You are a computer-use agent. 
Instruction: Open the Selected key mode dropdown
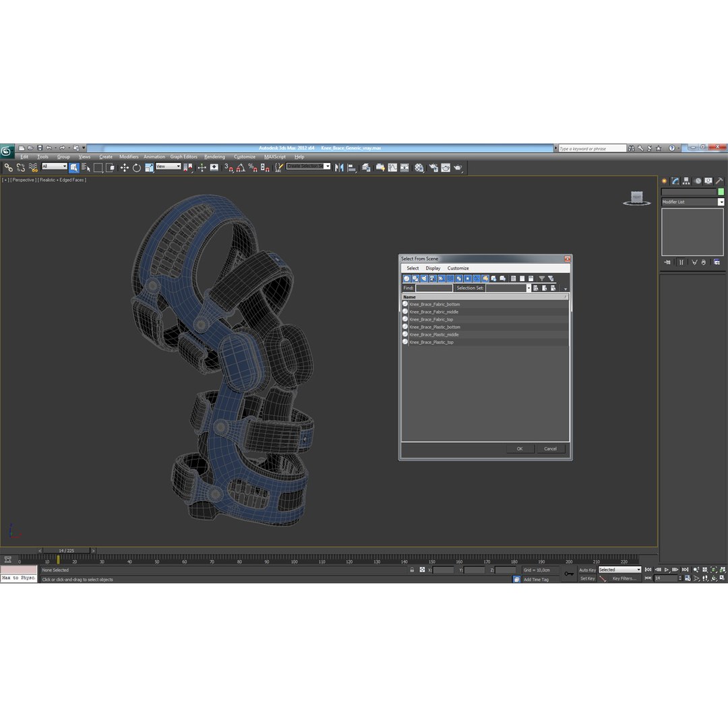pos(619,570)
